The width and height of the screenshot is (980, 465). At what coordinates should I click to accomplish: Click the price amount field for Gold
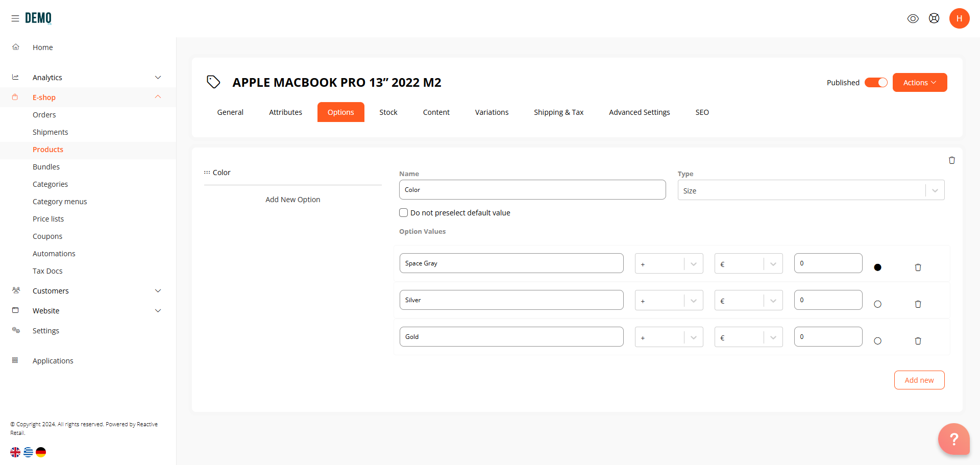pyautogui.click(x=828, y=337)
